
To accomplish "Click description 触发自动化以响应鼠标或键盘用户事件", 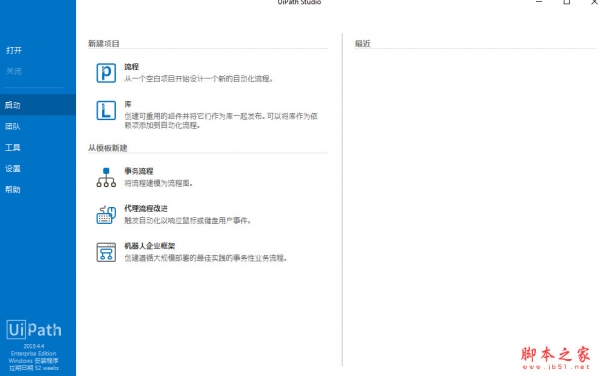I will [x=187, y=221].
